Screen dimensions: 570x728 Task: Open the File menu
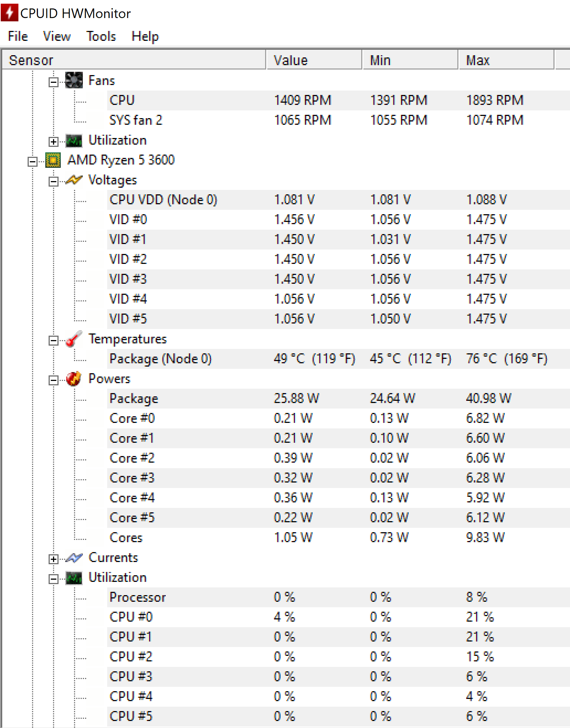tap(18, 36)
